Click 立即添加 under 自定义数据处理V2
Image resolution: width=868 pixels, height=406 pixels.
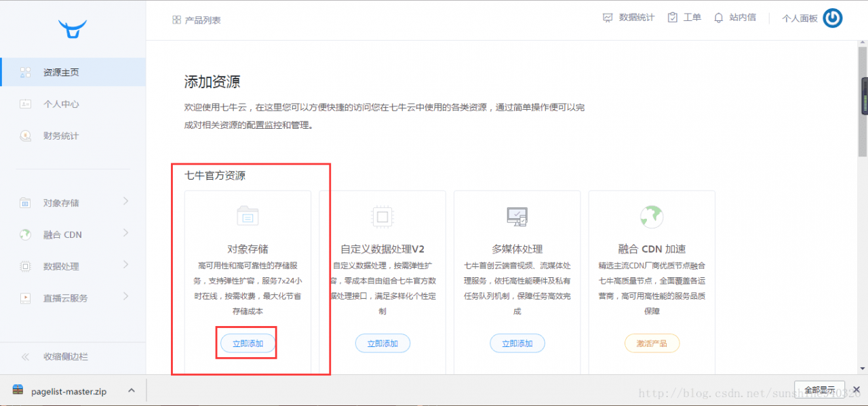[382, 344]
